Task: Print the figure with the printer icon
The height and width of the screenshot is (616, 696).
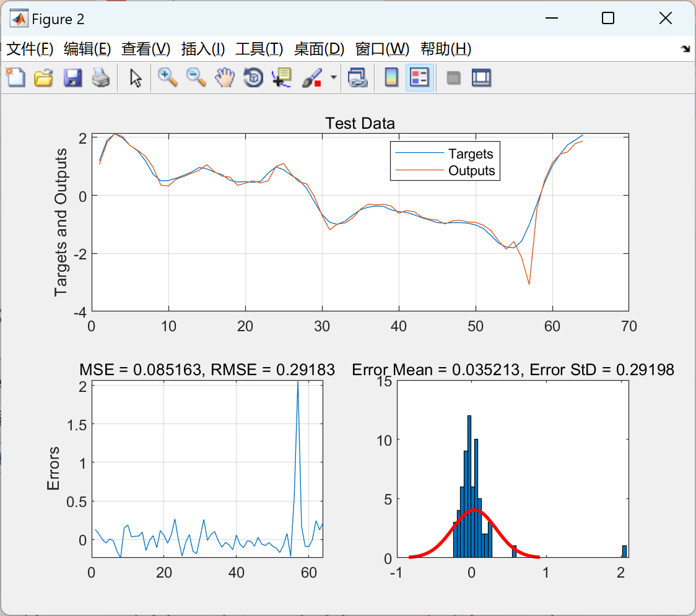Action: 101,77
